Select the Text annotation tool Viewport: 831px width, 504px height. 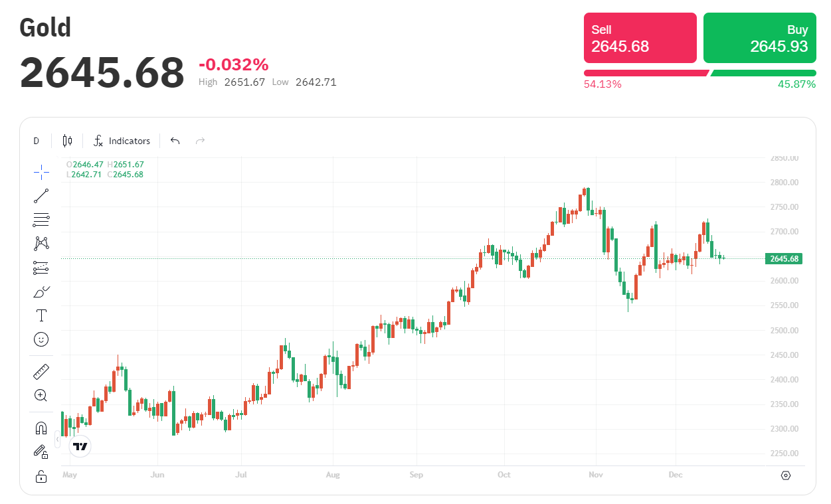pos(41,315)
